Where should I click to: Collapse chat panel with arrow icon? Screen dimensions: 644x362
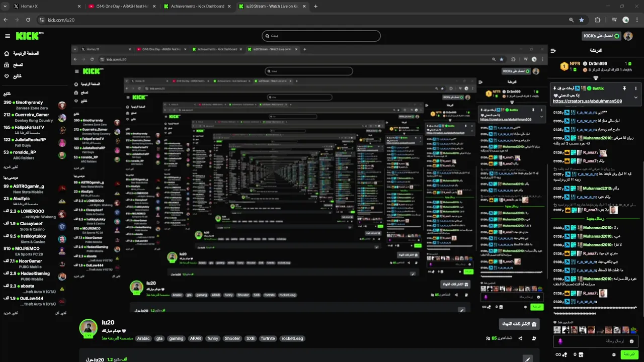pyautogui.click(x=553, y=50)
